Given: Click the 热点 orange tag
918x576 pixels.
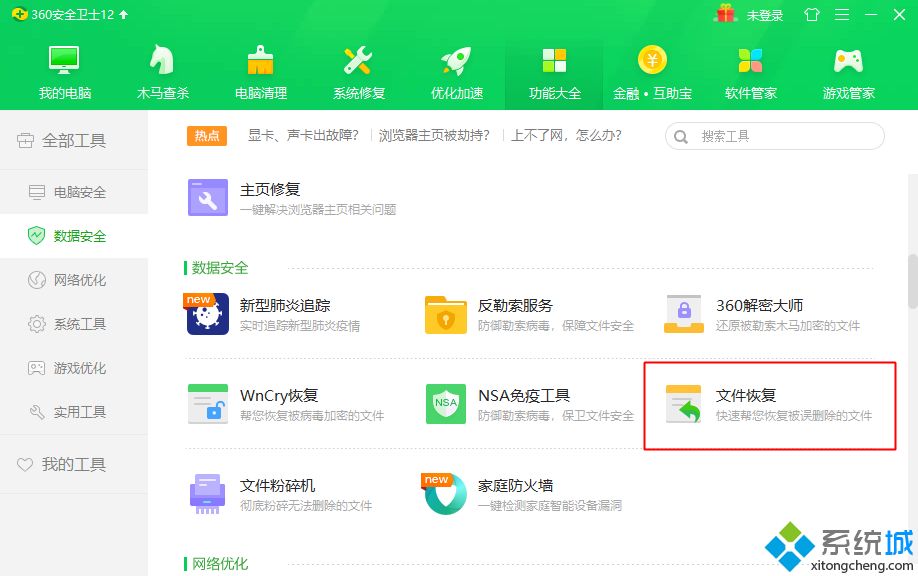Looking at the screenshot, I should point(207,136).
